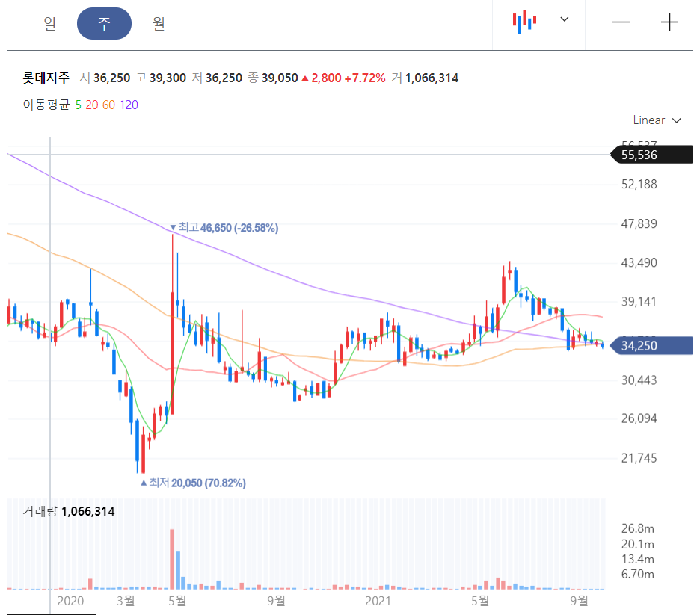Click the 47,839 price axis label
The width and height of the screenshot is (700, 615).
click(x=639, y=223)
